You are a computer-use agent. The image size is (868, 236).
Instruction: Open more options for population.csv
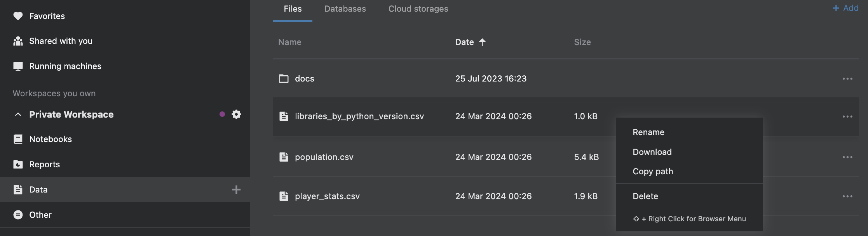coord(847,157)
